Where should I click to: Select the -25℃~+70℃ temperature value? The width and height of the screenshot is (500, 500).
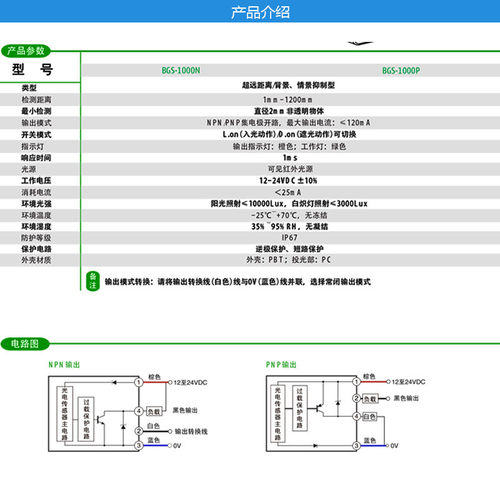pyautogui.click(x=289, y=215)
